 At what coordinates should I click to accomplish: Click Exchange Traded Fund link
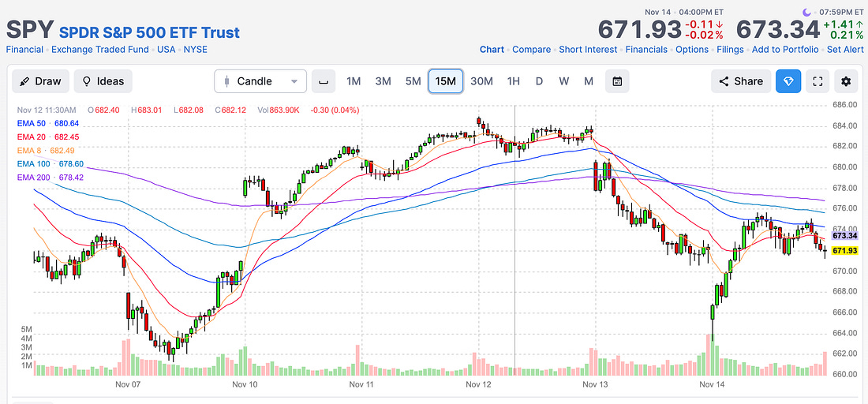point(100,49)
